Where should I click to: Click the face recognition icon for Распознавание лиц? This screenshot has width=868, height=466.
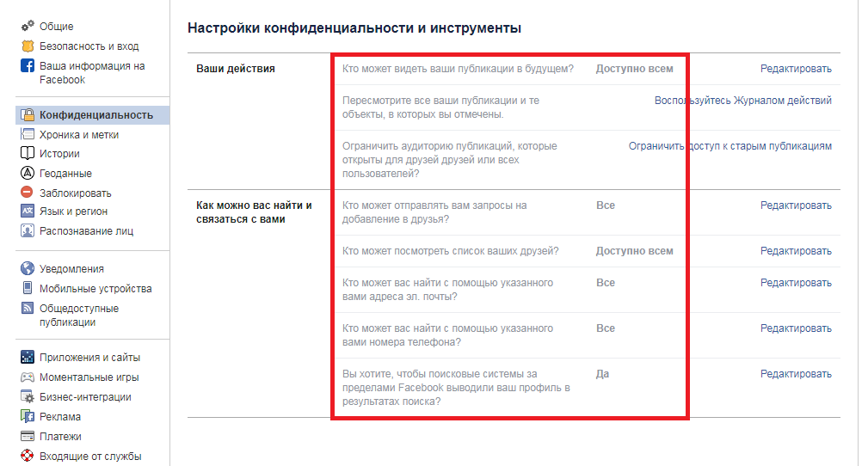pos(28,230)
